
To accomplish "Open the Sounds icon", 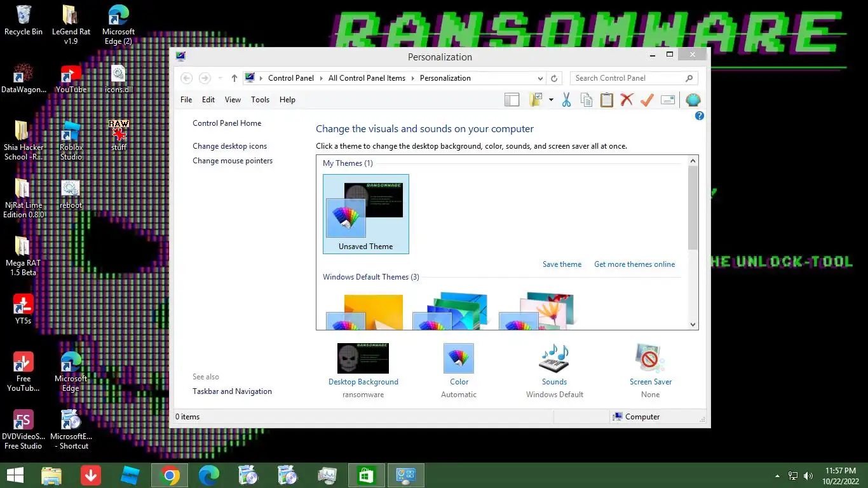I will 554,358.
